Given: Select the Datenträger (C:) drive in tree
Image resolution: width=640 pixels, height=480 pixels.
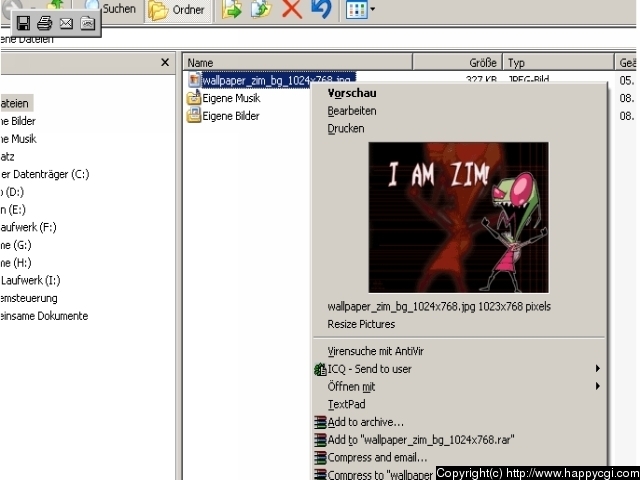Looking at the screenshot, I should 44,174.
